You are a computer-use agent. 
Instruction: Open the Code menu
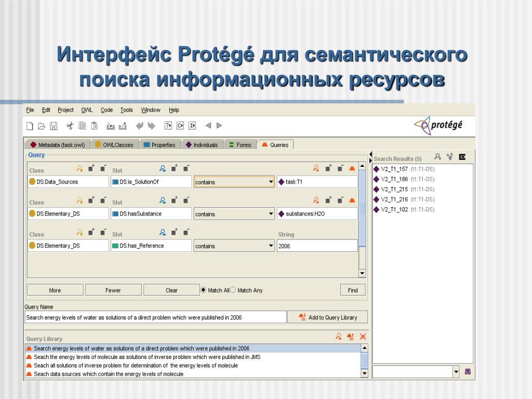click(x=107, y=110)
